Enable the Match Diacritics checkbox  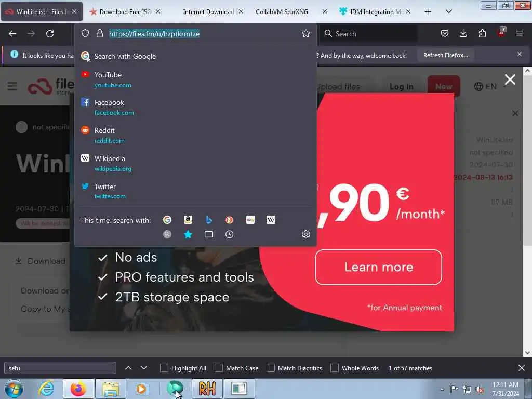pos(270,368)
